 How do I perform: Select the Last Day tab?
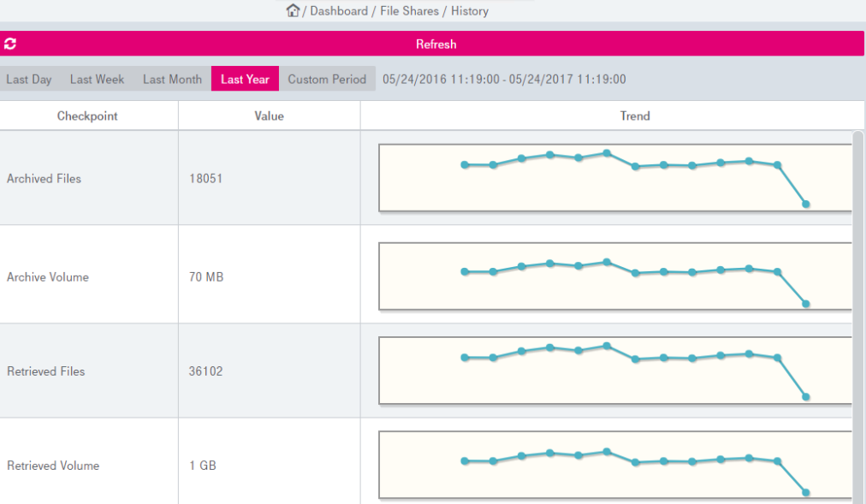29,80
